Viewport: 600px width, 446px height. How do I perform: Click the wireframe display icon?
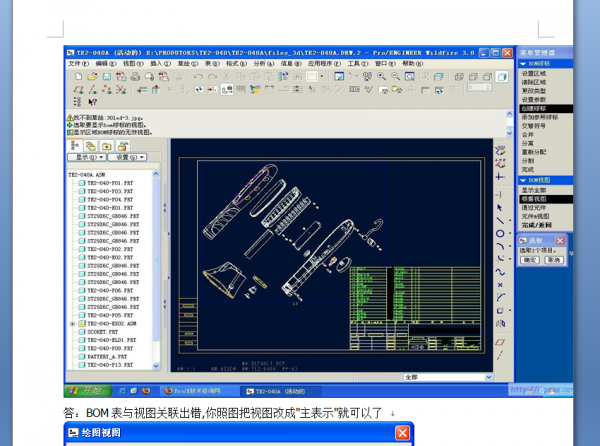tap(459, 77)
